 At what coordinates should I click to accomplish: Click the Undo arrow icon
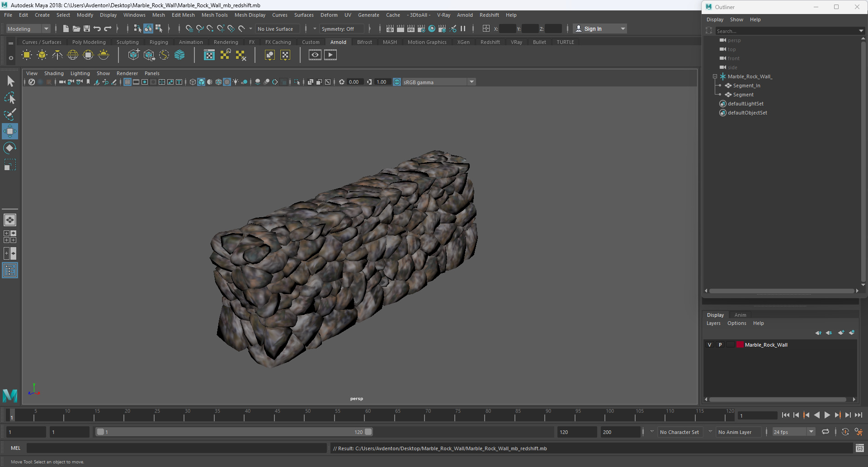[97, 29]
